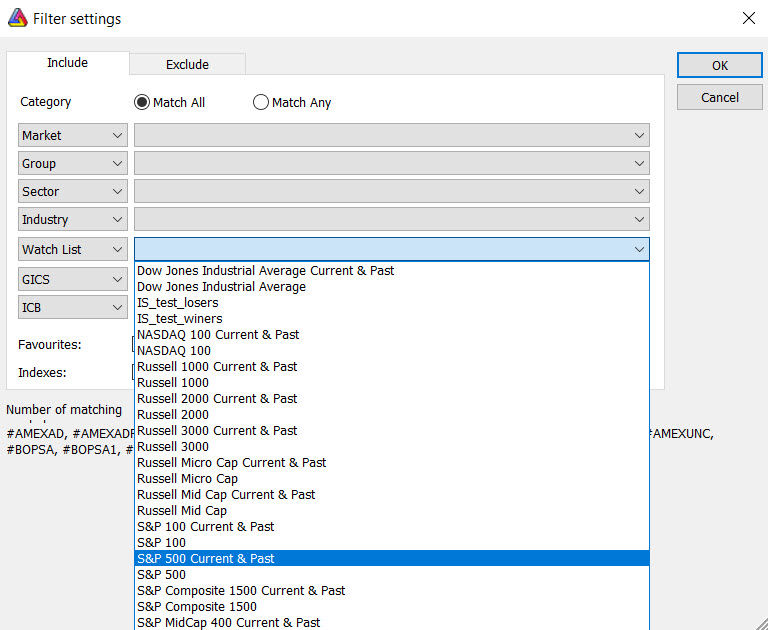
Task: Switch to the Exclude tab
Action: (x=187, y=64)
